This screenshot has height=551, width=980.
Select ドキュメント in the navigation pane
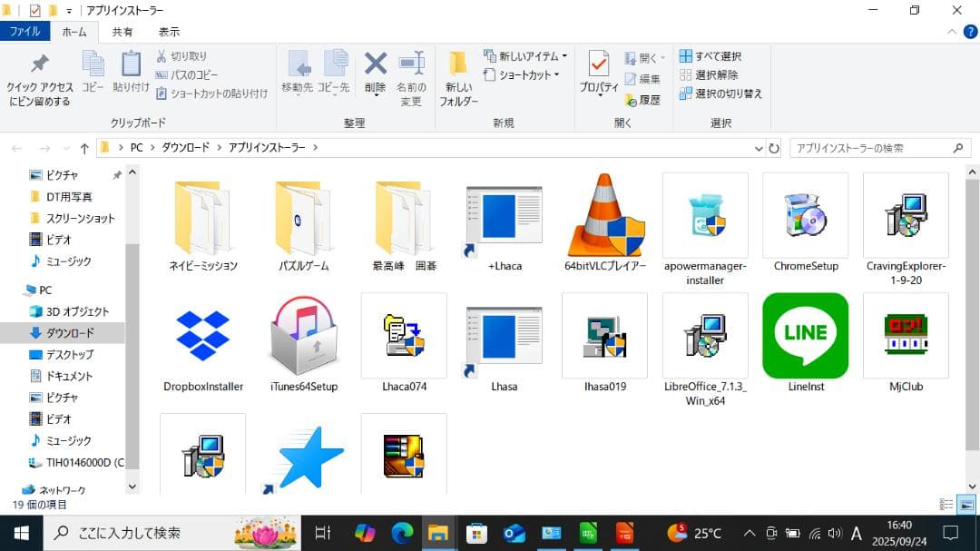62,376
